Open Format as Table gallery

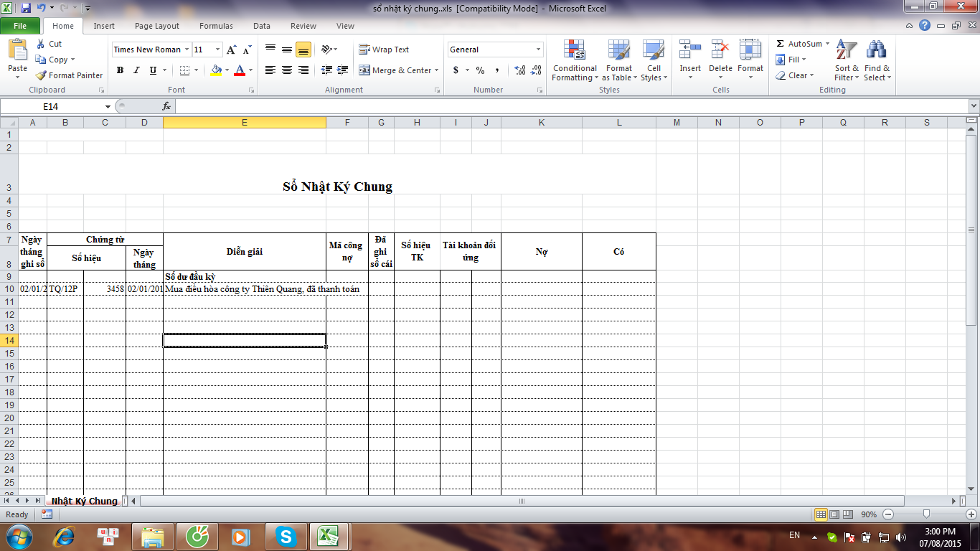click(x=618, y=61)
